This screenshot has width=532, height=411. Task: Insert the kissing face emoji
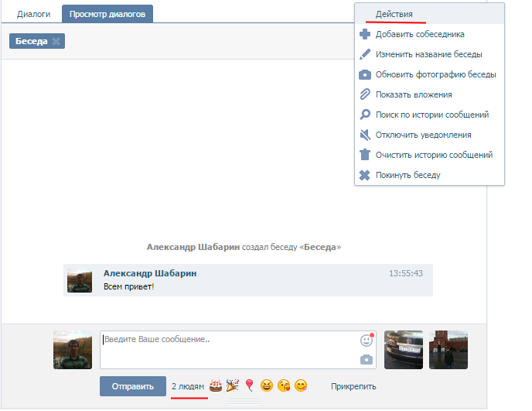284,385
